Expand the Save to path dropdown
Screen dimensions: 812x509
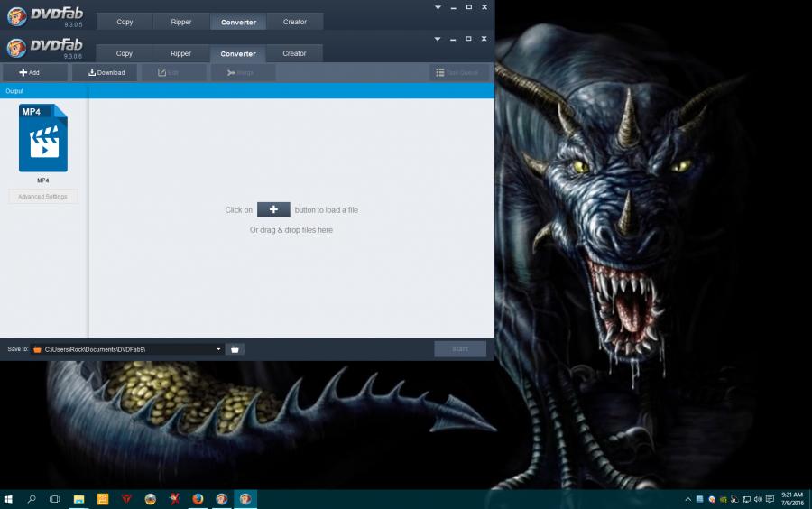click(x=218, y=349)
